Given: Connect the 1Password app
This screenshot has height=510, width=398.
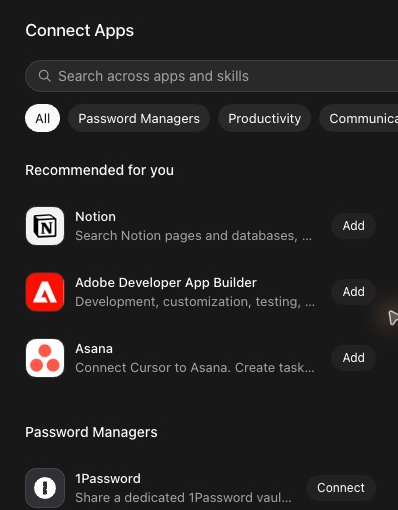Looking at the screenshot, I should tap(341, 488).
